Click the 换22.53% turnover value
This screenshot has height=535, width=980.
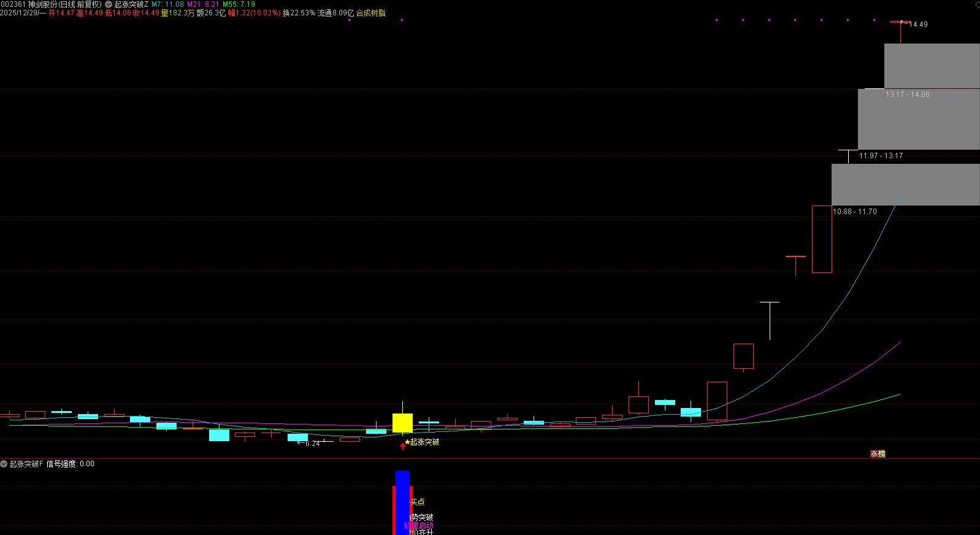click(x=299, y=13)
